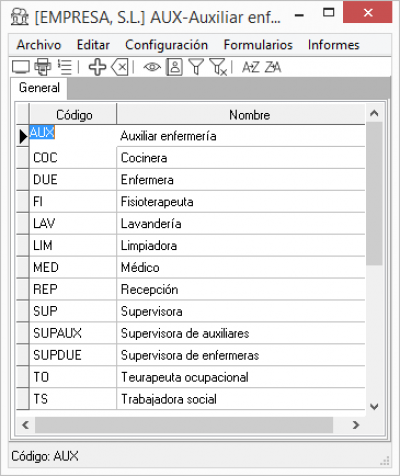
Task: Click the eye view icon
Action: pyautogui.click(x=152, y=67)
